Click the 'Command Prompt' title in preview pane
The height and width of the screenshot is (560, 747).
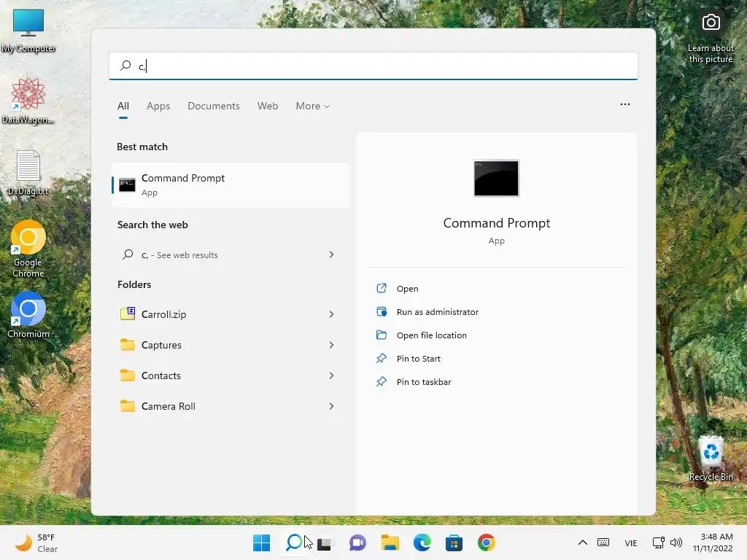pos(496,223)
